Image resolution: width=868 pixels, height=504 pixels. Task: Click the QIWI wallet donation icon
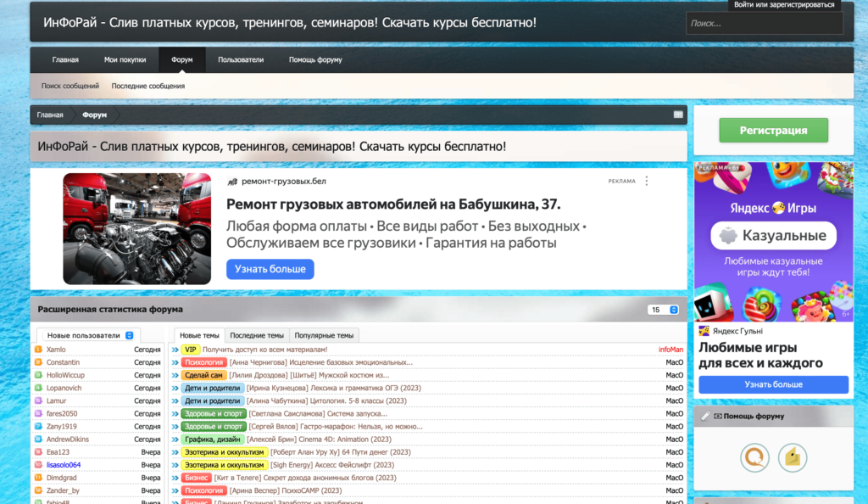point(754,457)
